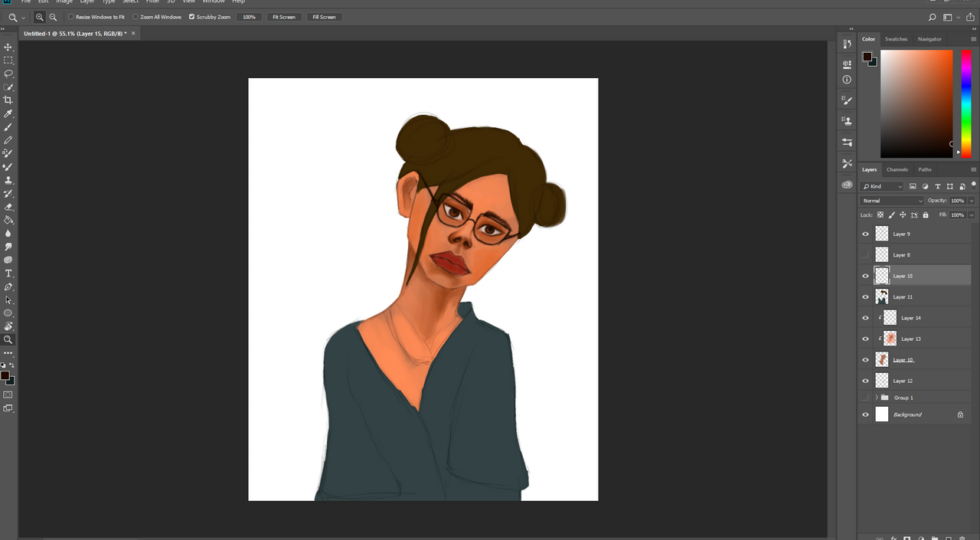Select the Crop tool
The image size is (980, 540).
[x=8, y=100]
